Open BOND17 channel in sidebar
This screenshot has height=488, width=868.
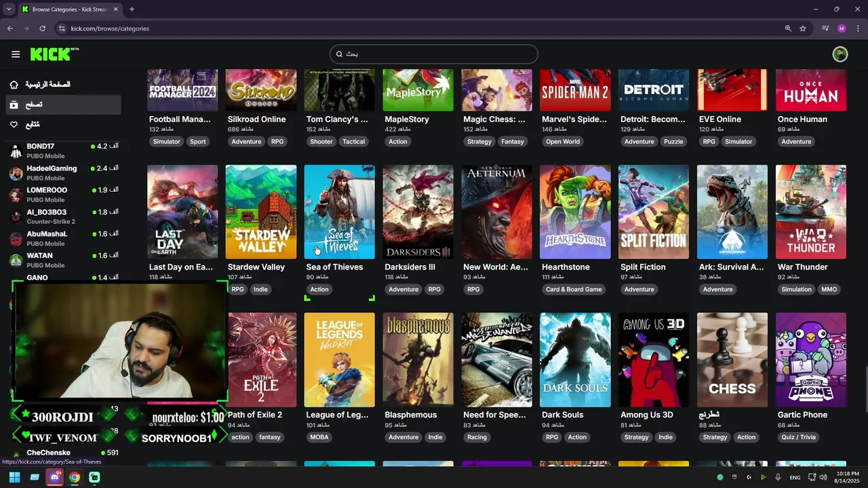tap(64, 150)
